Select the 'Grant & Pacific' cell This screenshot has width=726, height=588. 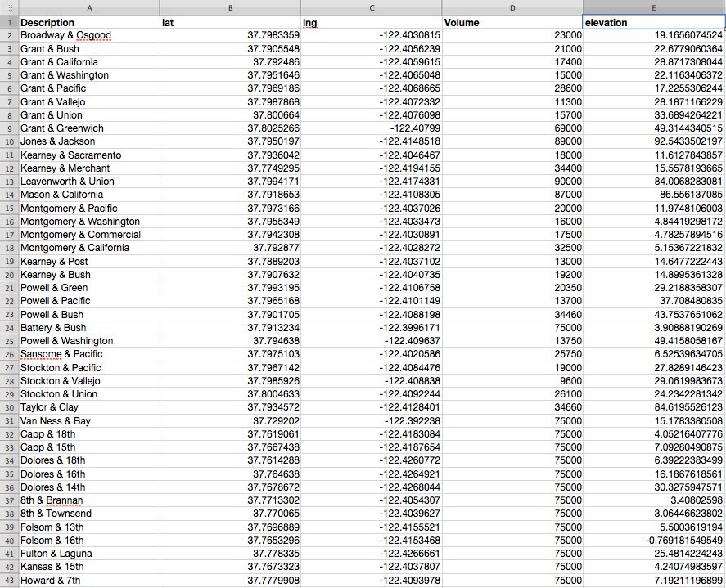tap(89, 88)
